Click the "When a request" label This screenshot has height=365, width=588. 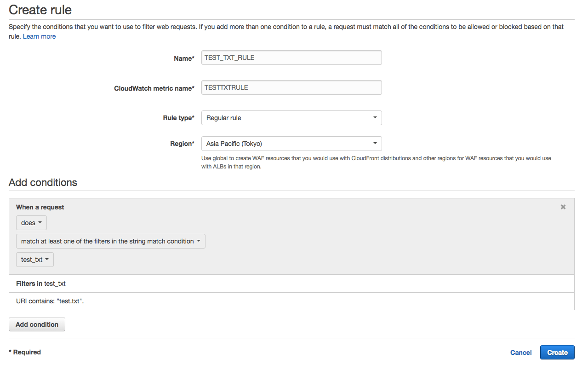(40, 207)
